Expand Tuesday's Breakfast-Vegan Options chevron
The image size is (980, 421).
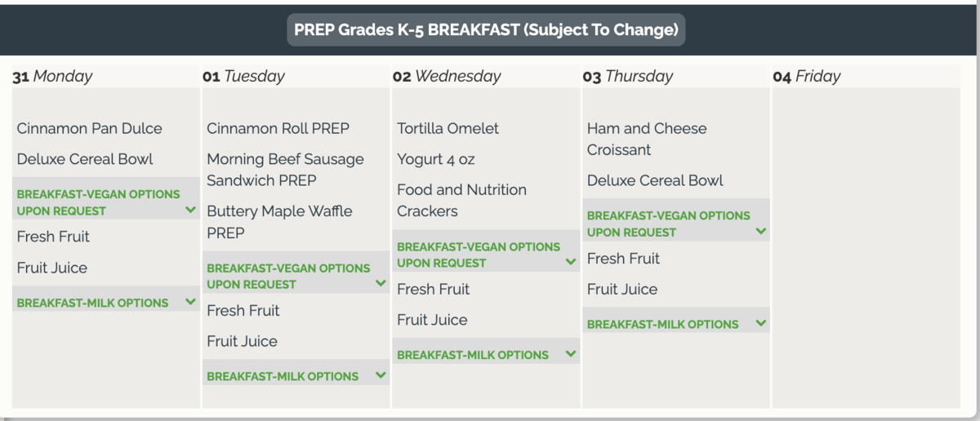click(x=381, y=283)
